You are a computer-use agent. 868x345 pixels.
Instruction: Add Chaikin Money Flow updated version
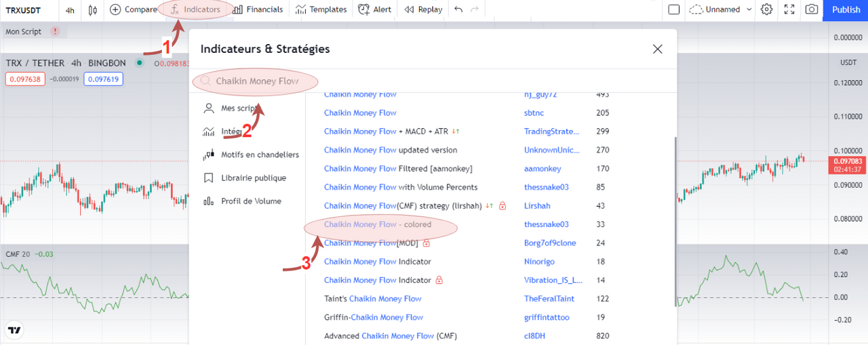[391, 150]
